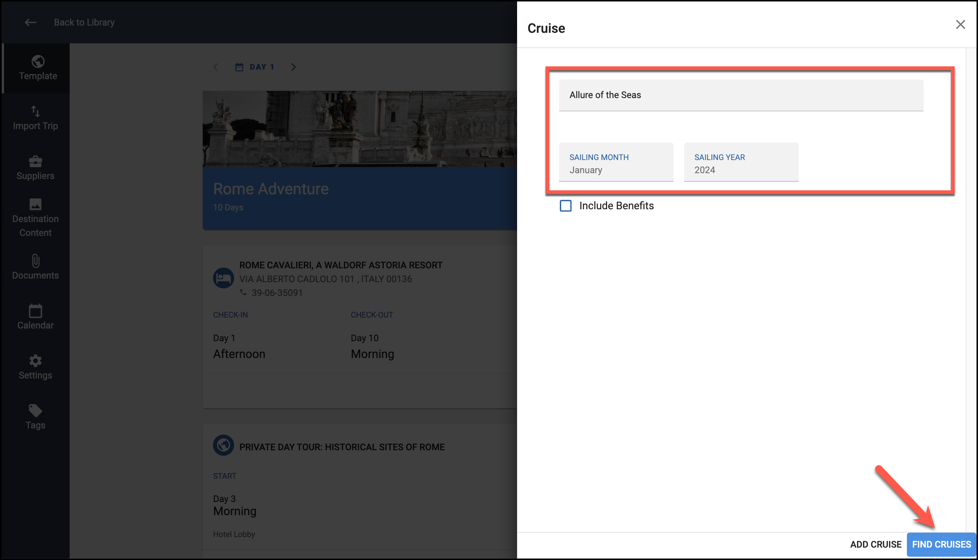Click the Day 1 calendar icon
Image resolution: width=978 pixels, height=560 pixels.
point(239,67)
